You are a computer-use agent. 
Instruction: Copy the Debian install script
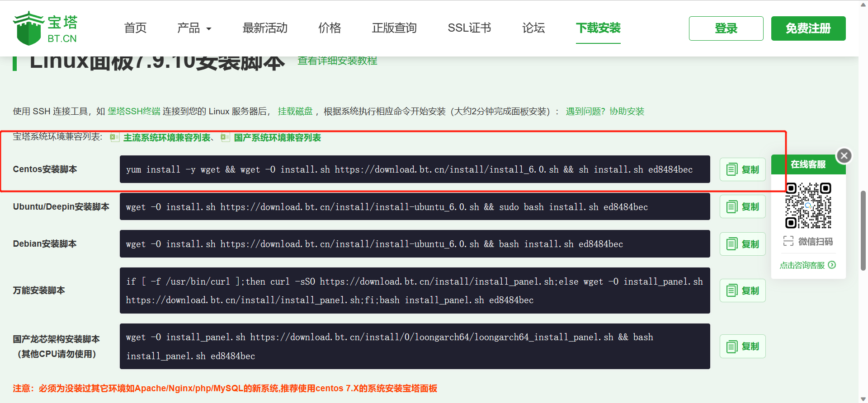coord(742,244)
